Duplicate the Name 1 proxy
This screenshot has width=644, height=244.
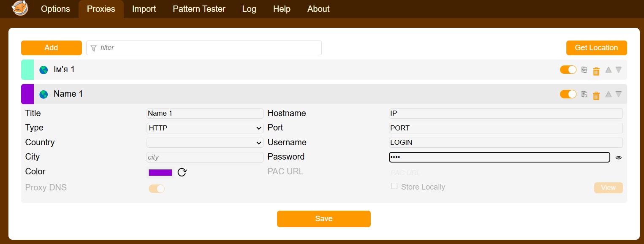(584, 94)
